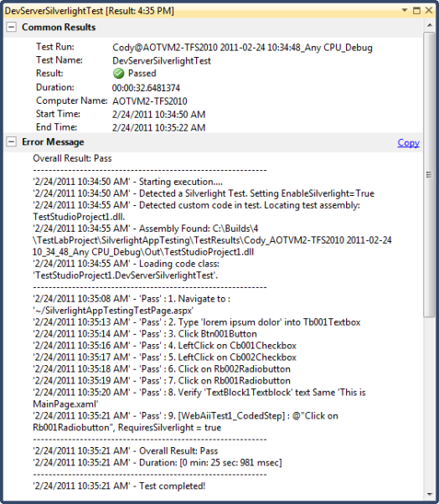Image resolution: width=439 pixels, height=504 pixels.
Task: Click the green Passed check icon
Action: tap(119, 74)
